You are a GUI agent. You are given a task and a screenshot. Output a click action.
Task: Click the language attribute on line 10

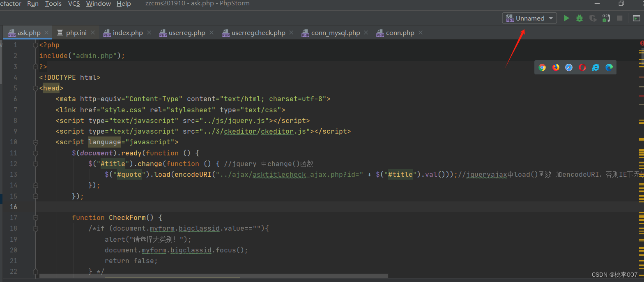pyautogui.click(x=105, y=142)
